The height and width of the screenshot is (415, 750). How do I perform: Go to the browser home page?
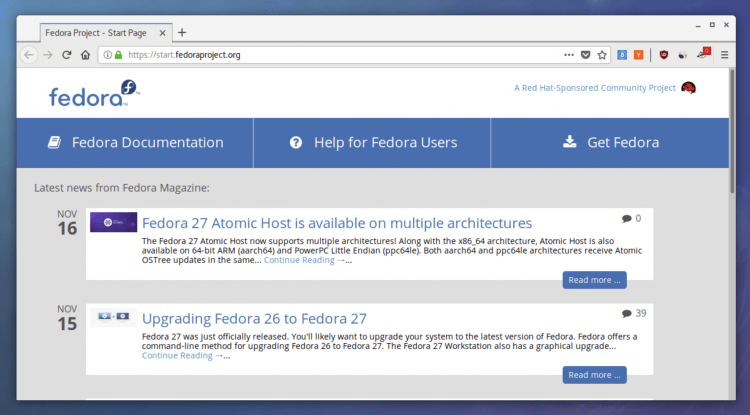[x=85, y=55]
